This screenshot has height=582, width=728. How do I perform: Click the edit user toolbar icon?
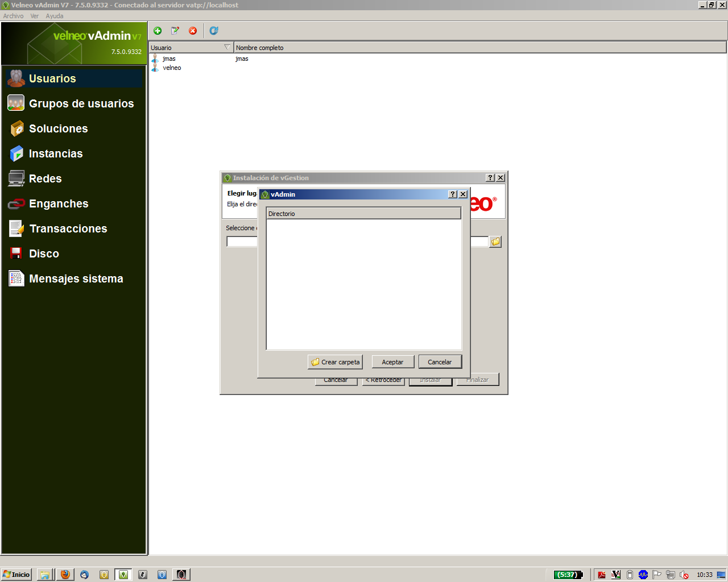(x=175, y=31)
